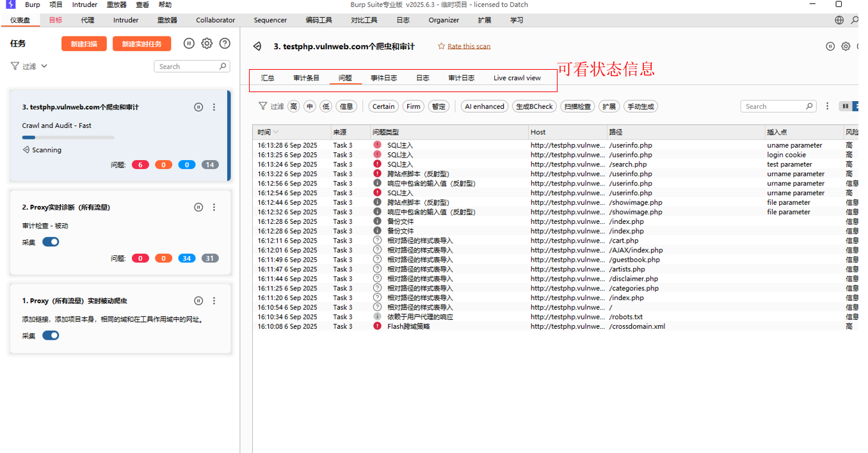Toggle the 信息 severity filter chip
The height and width of the screenshot is (453, 868).
[x=346, y=106]
